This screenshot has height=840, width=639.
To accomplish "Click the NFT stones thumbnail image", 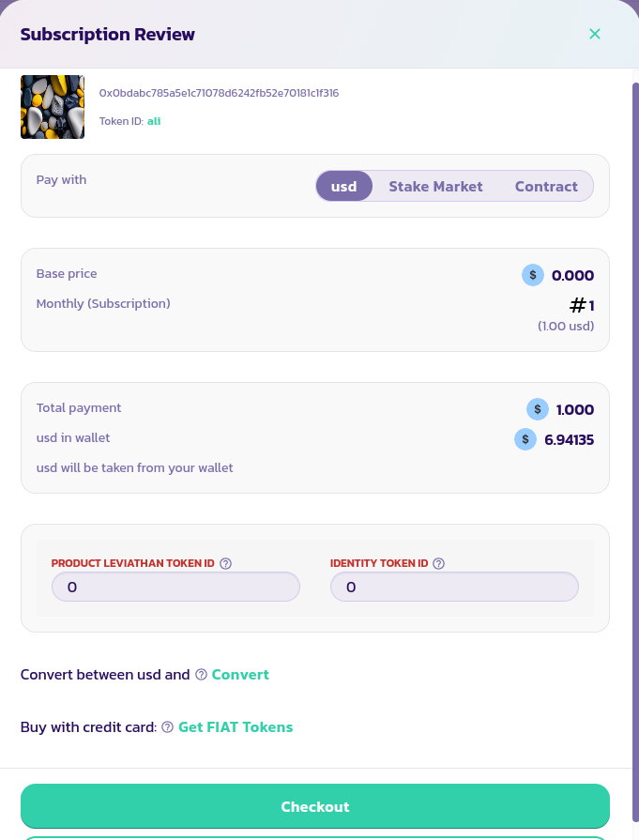I will 53,107.
